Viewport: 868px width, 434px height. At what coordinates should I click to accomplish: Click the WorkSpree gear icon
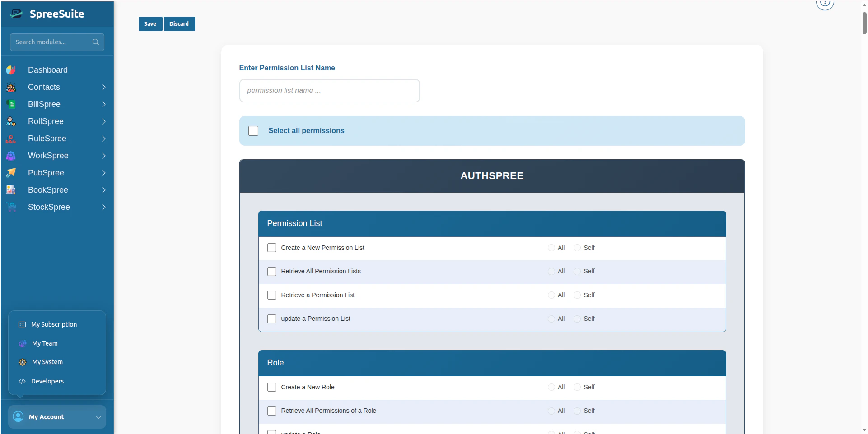(11, 156)
